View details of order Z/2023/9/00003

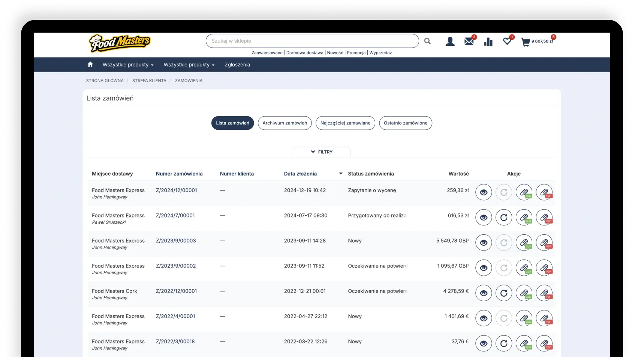tap(483, 243)
